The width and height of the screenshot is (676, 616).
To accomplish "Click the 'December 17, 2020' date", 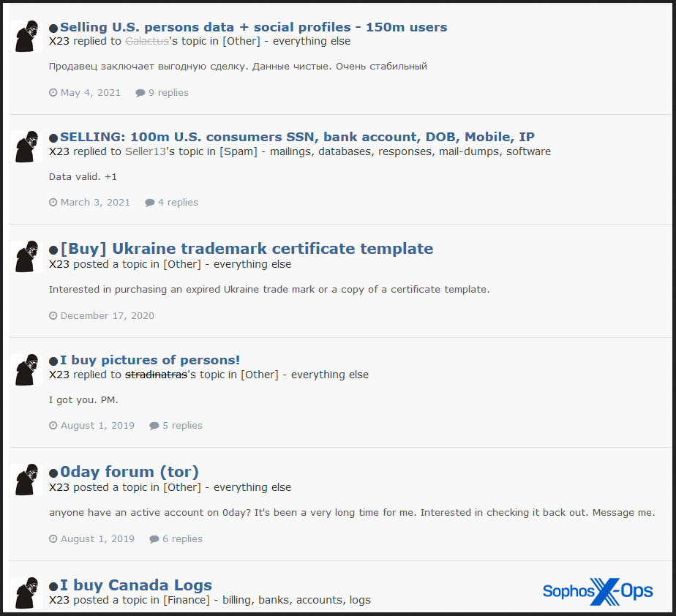I will 108,315.
